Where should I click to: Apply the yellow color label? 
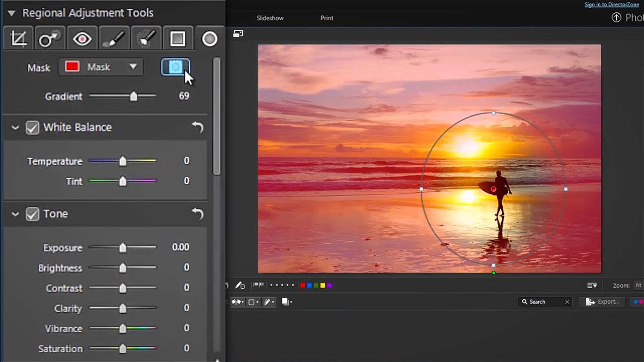(x=323, y=286)
